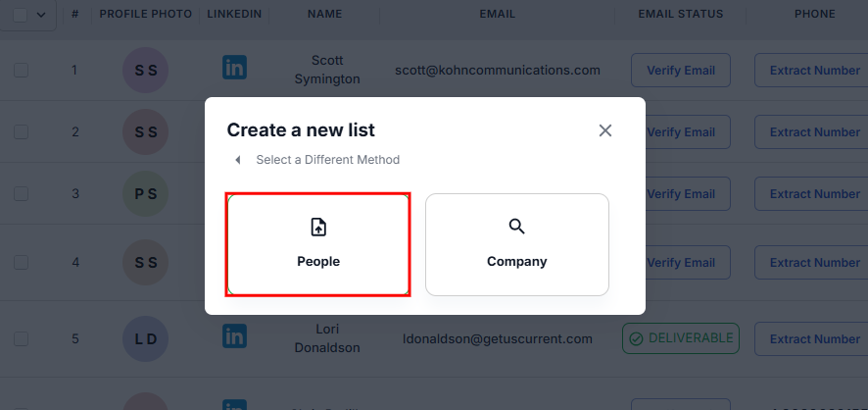Click the LD profile photo avatar

[146, 339]
